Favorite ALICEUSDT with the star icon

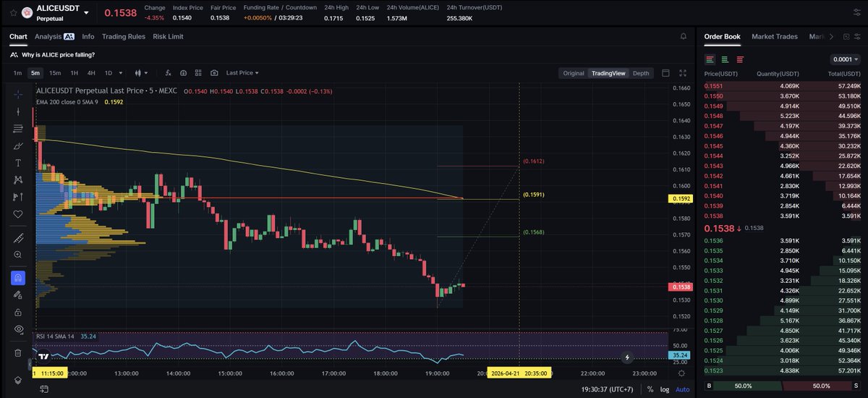tap(12, 12)
